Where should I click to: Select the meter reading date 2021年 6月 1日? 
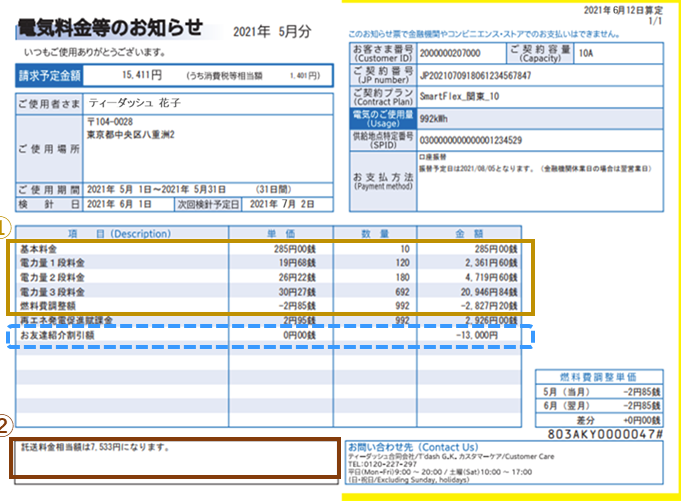click(119, 204)
